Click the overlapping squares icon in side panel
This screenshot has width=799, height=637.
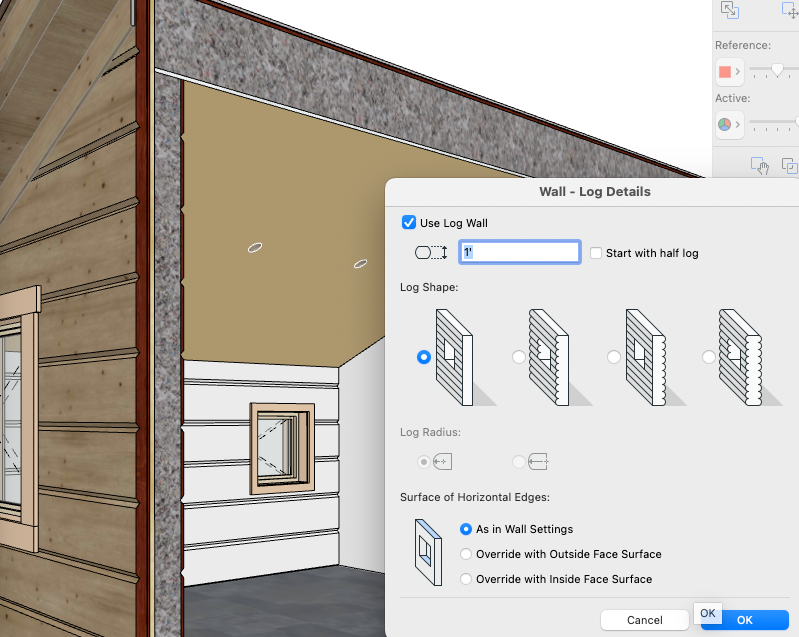790,166
